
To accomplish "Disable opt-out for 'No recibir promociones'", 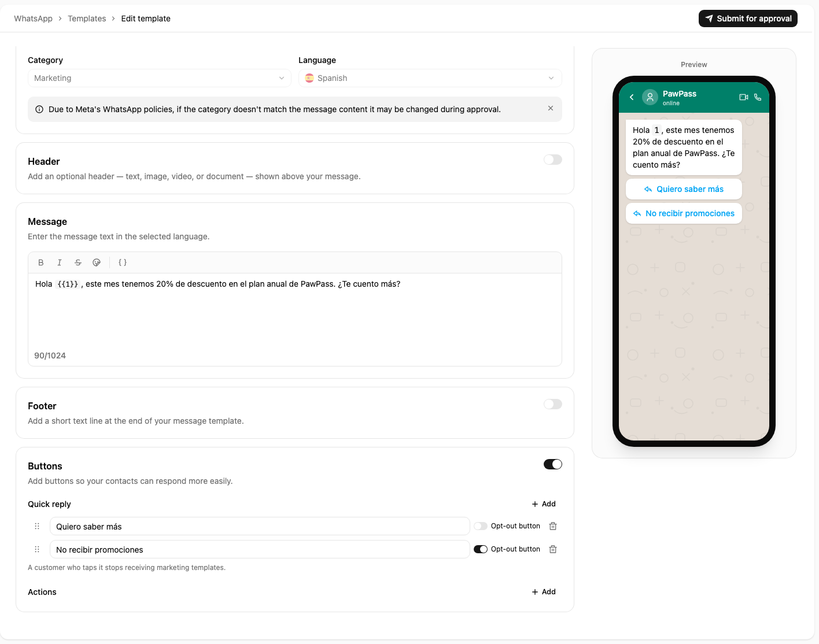I will click(x=481, y=549).
